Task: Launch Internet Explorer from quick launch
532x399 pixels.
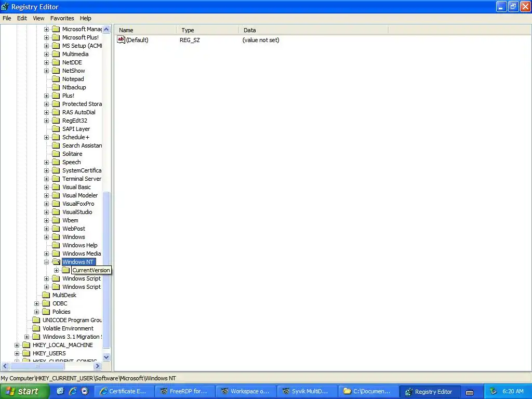Action: click(73, 391)
